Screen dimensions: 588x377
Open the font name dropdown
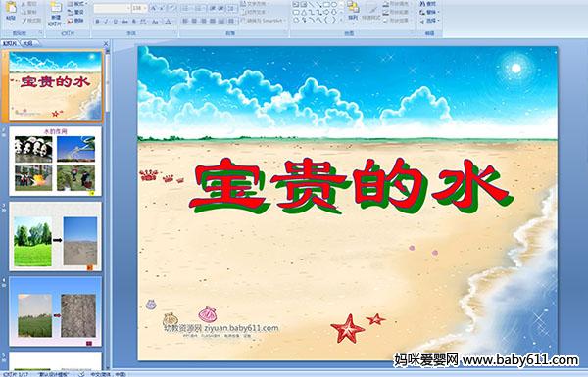click(x=128, y=8)
